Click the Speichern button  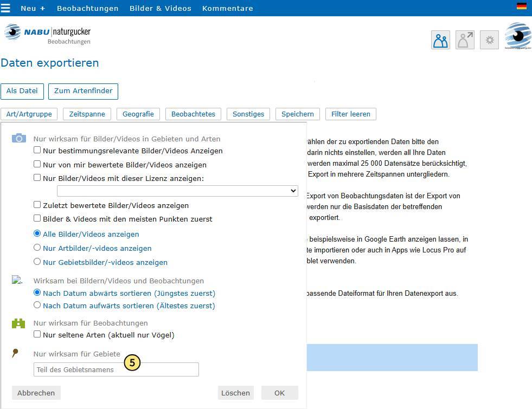point(298,114)
